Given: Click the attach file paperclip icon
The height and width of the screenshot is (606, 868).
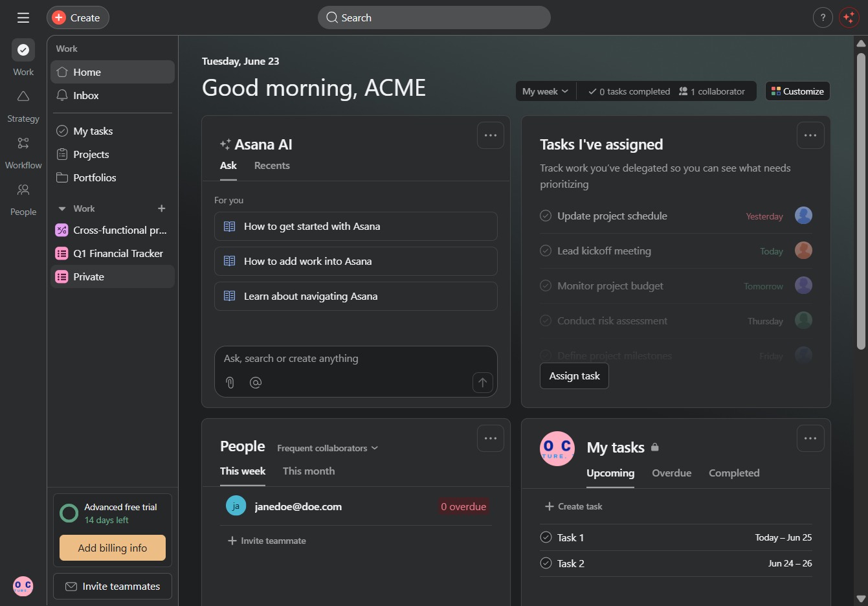Looking at the screenshot, I should tap(230, 383).
